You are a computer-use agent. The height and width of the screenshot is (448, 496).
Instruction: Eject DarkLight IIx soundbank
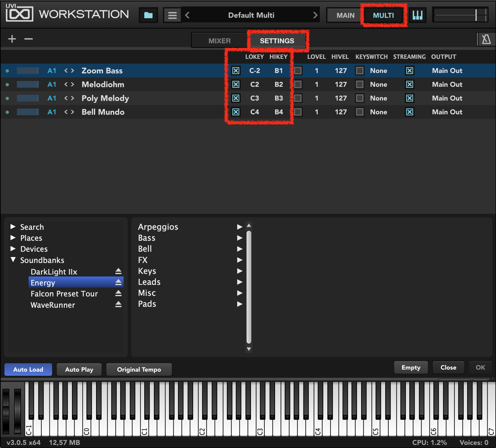pos(118,271)
